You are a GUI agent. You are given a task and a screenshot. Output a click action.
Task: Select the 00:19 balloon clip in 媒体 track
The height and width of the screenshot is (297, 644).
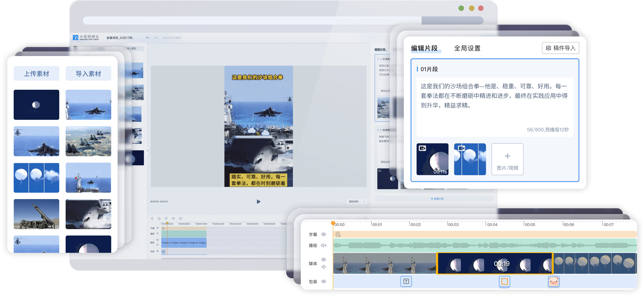pos(495,263)
